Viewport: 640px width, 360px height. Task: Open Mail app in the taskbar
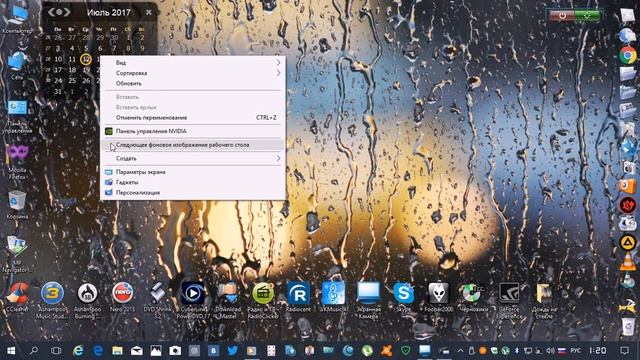tap(137, 351)
